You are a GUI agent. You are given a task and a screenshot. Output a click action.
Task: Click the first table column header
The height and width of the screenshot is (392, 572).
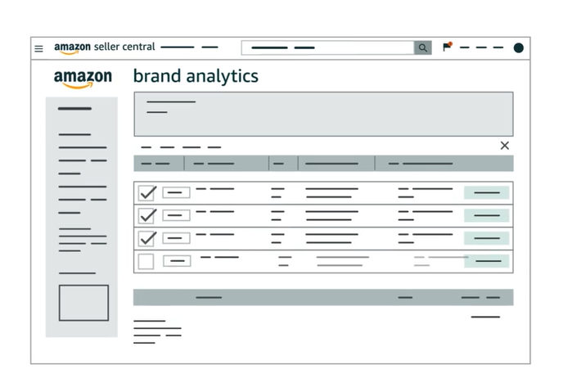[x=159, y=163]
